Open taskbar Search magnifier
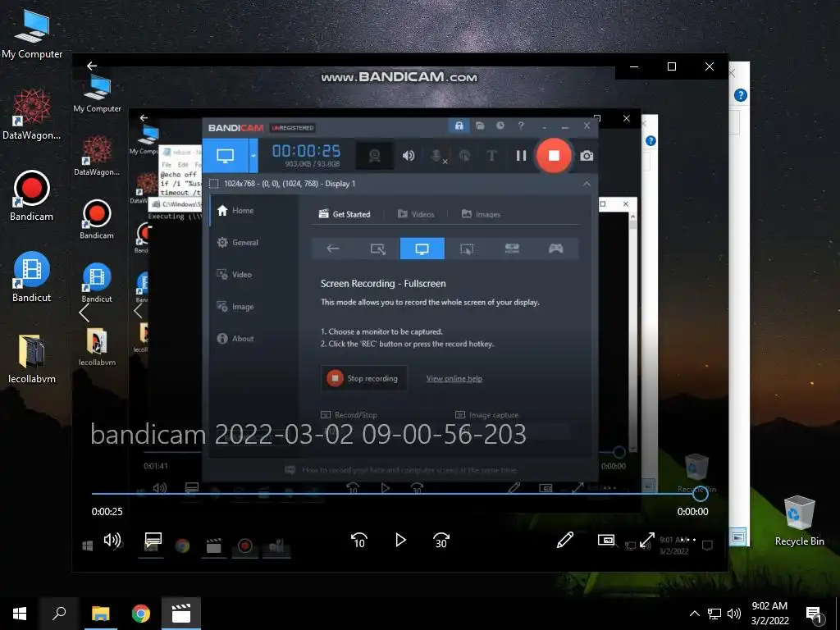This screenshot has width=840, height=630. 59,614
